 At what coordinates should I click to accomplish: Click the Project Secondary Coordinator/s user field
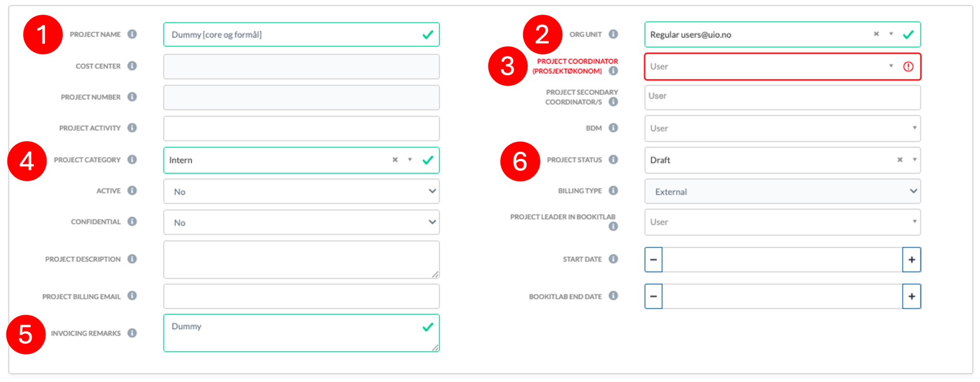click(782, 97)
